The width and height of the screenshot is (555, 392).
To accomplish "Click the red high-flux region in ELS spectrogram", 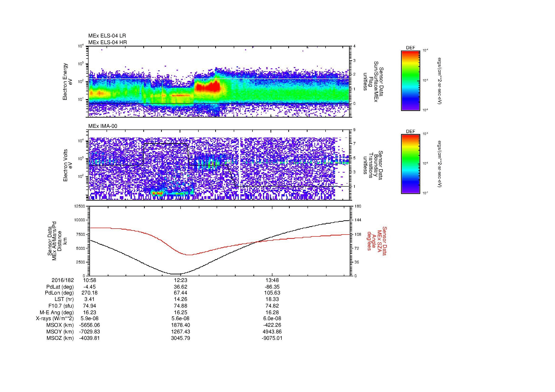I will coord(208,87).
